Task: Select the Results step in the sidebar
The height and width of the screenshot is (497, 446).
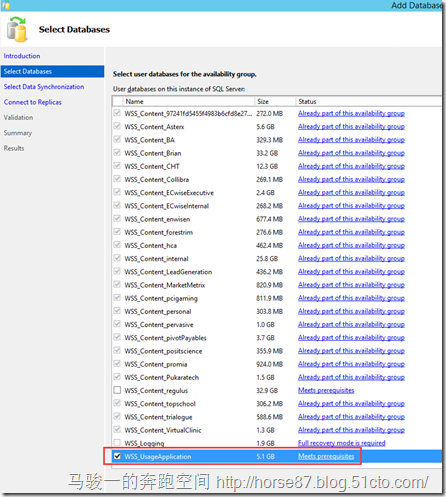Action: click(14, 148)
